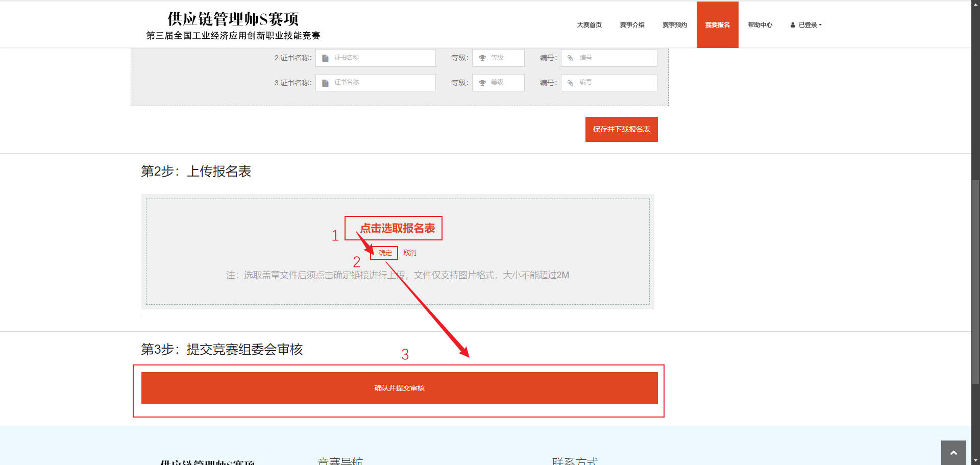
Task: Open the 赛事预约 menu item
Action: tap(674, 25)
